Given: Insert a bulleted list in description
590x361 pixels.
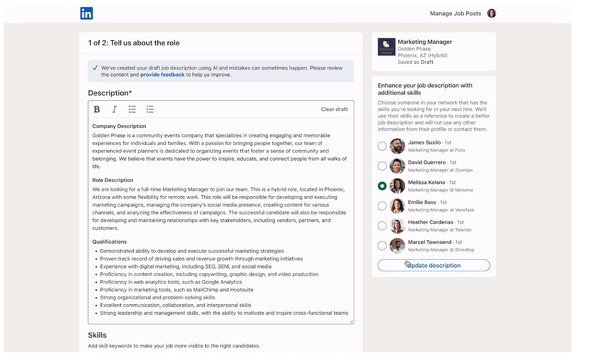Looking at the screenshot, I should click(132, 110).
